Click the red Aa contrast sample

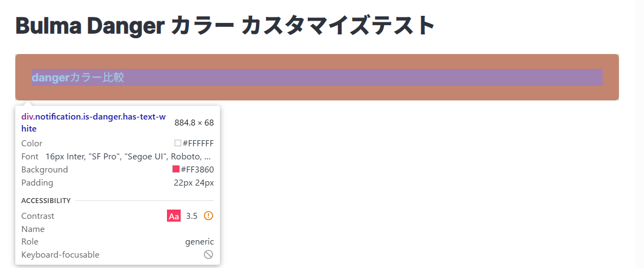pyautogui.click(x=174, y=216)
